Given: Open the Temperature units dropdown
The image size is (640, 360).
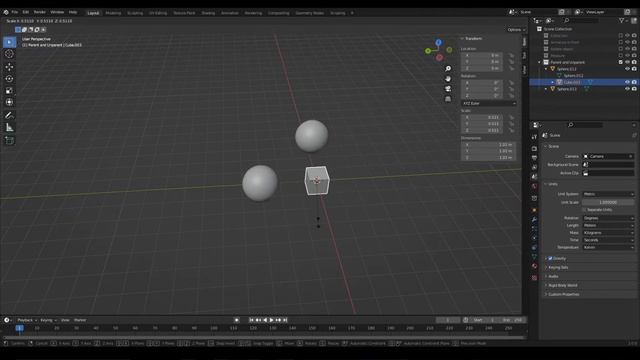Looking at the screenshot, I should pyautogui.click(x=608, y=247).
